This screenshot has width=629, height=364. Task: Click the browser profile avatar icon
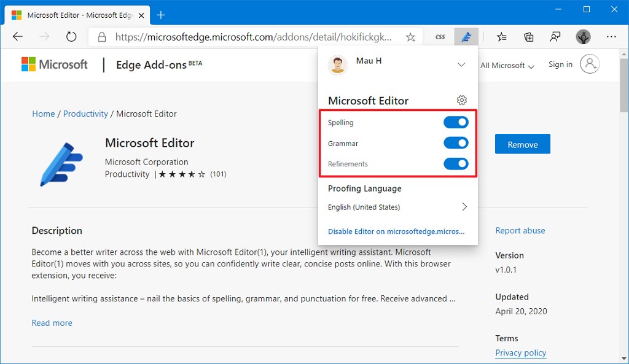[x=583, y=37]
